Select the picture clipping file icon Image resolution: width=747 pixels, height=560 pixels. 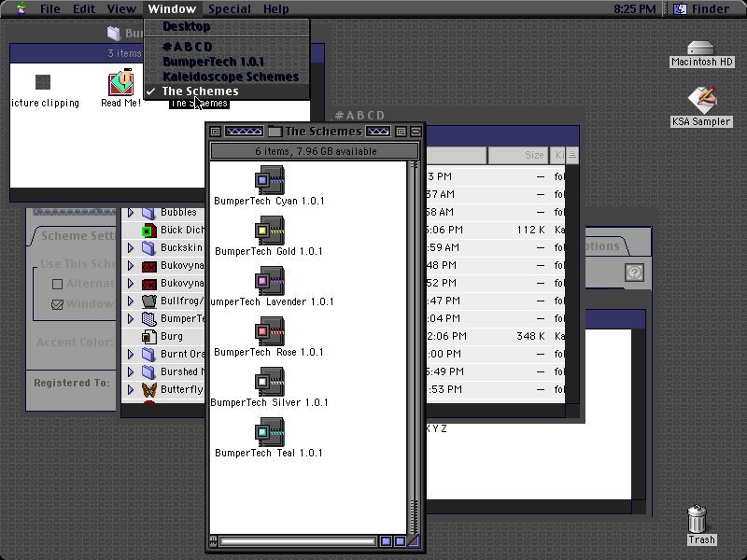tap(43, 82)
